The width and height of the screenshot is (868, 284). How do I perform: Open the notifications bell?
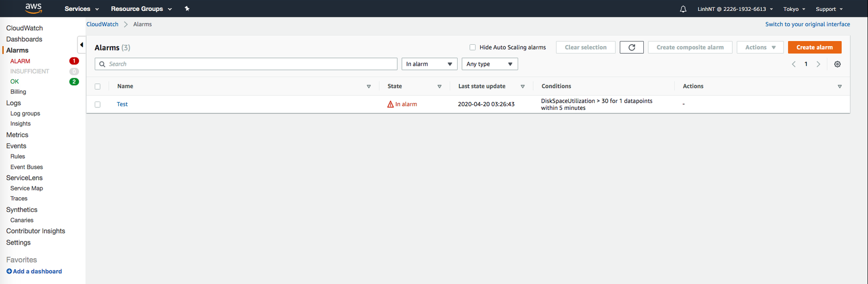tap(683, 9)
